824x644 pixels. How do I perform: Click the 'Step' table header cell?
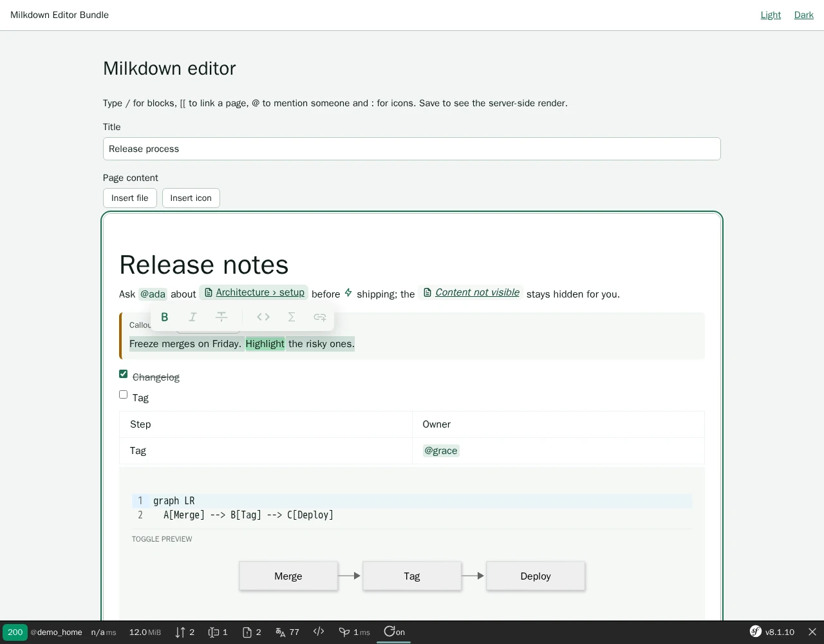point(266,424)
